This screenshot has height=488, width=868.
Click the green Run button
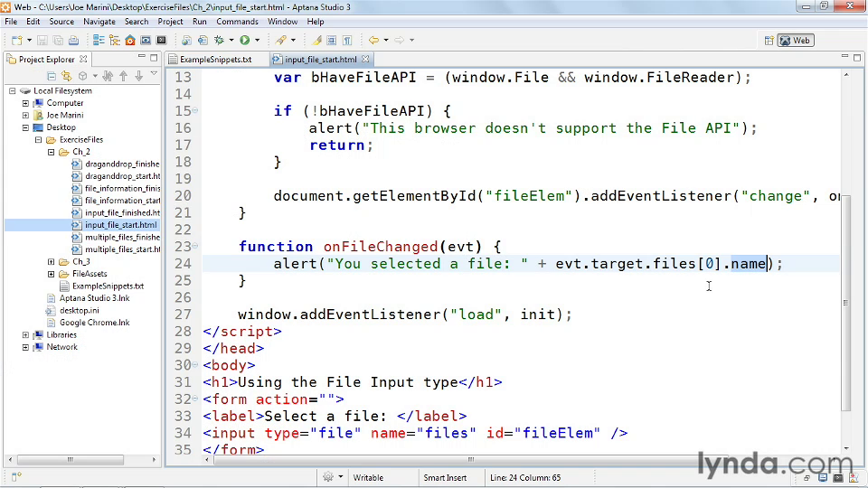tap(245, 41)
